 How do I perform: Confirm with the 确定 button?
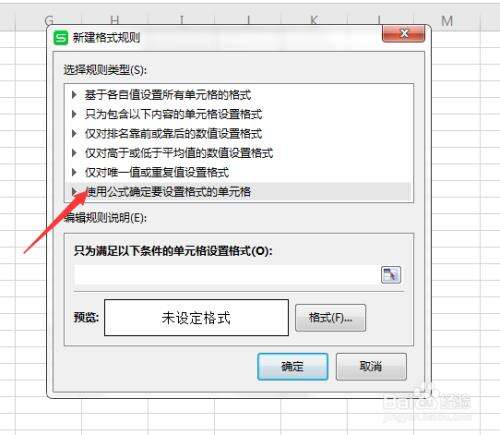[x=293, y=367]
